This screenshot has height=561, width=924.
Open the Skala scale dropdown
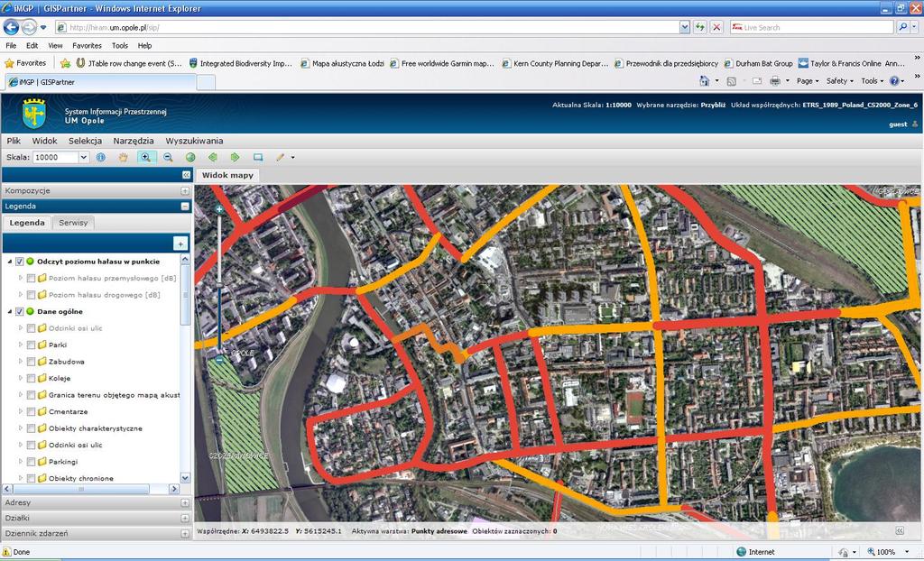[84, 157]
